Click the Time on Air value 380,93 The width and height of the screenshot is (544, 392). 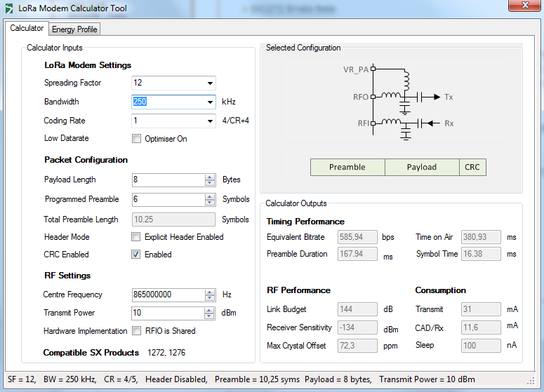point(481,237)
